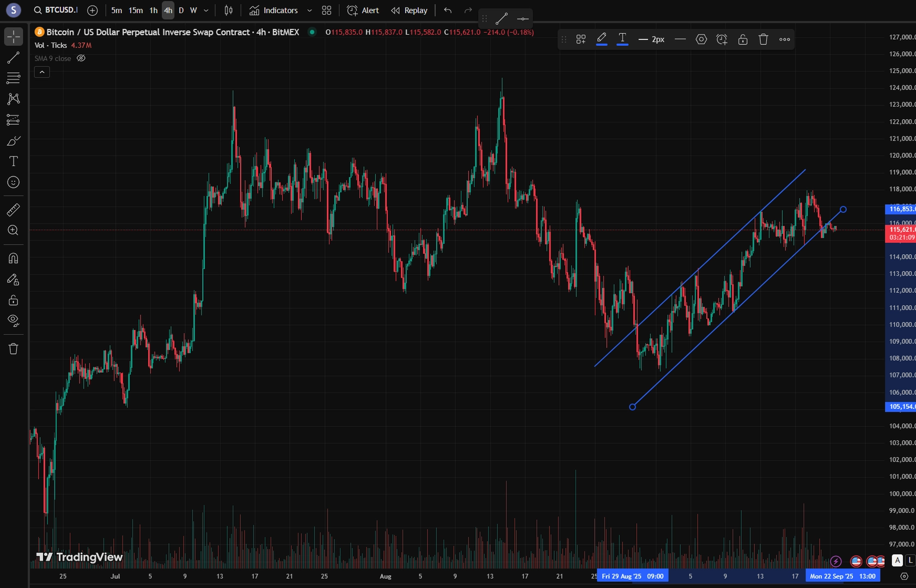Click the 116,853.0 price axis label
Image resolution: width=916 pixels, height=588 pixels.
pyautogui.click(x=901, y=209)
